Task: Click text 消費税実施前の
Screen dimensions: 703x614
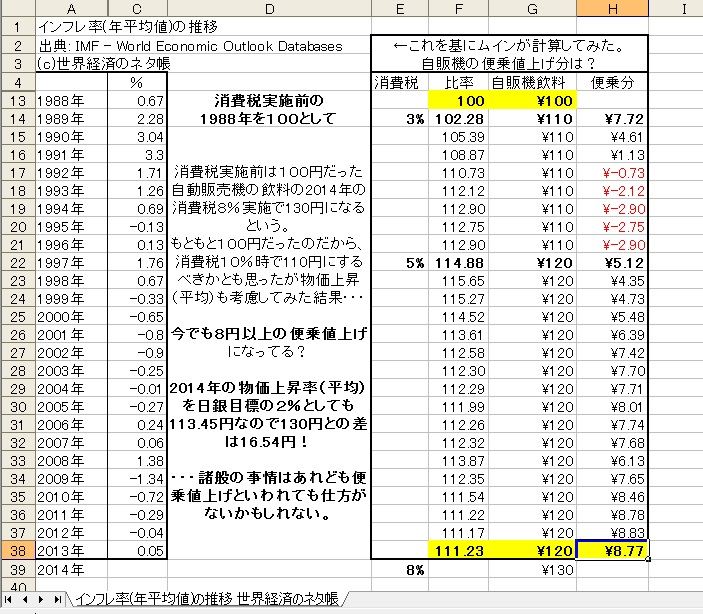Action: coord(269,100)
